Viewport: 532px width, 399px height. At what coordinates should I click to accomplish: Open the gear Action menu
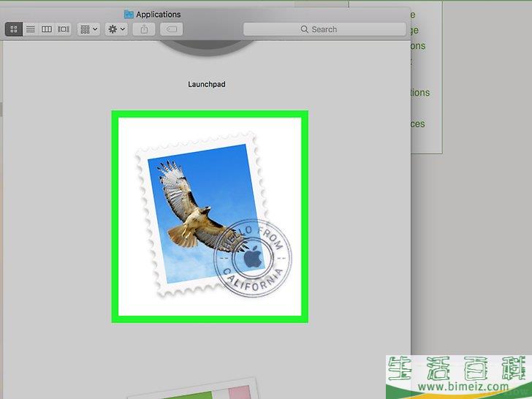coord(116,29)
